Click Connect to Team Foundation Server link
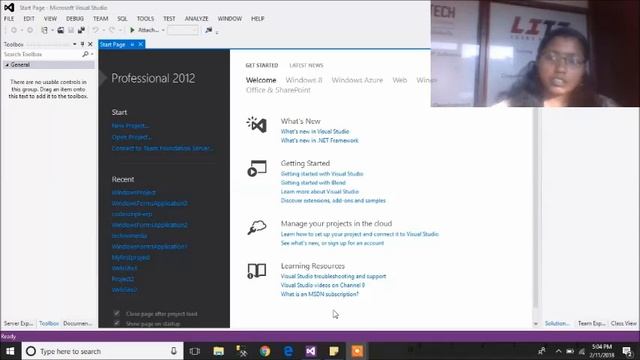The image size is (640, 360). pos(162,148)
